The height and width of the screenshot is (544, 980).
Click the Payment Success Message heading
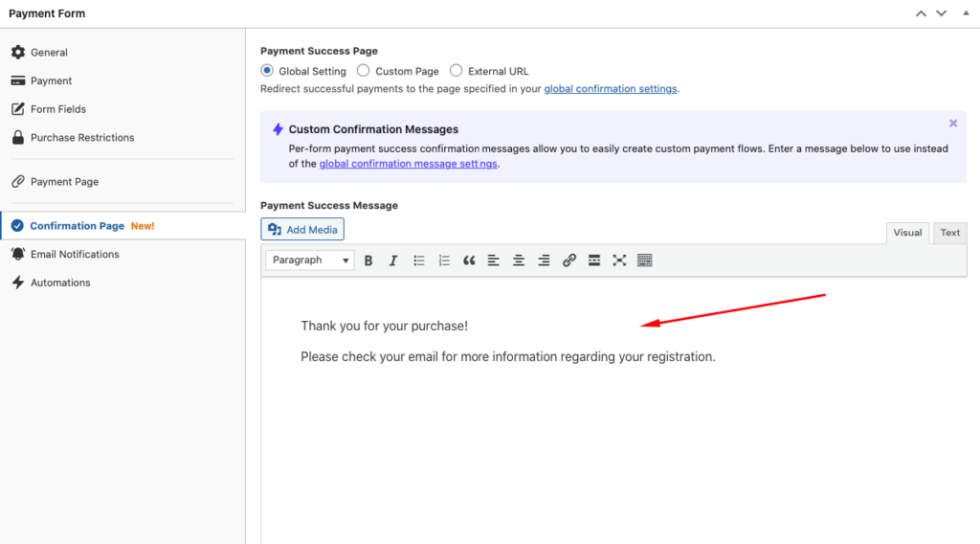click(329, 205)
